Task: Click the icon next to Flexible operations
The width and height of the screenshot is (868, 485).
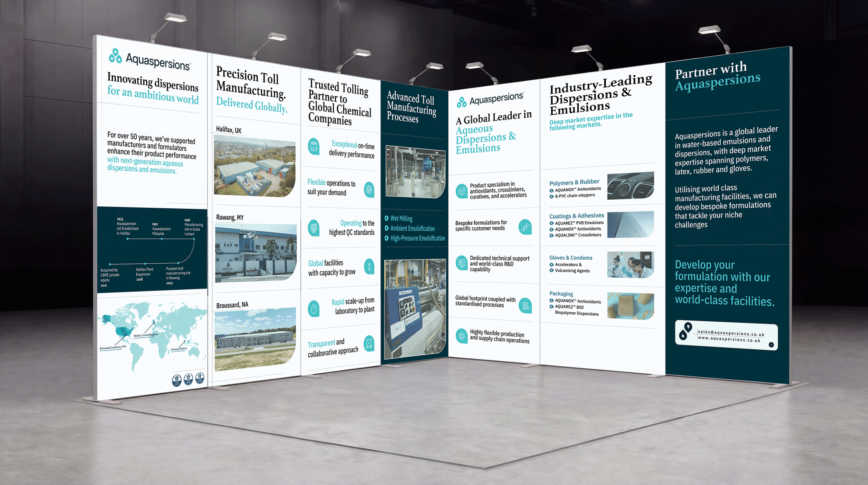Action: coord(369,190)
